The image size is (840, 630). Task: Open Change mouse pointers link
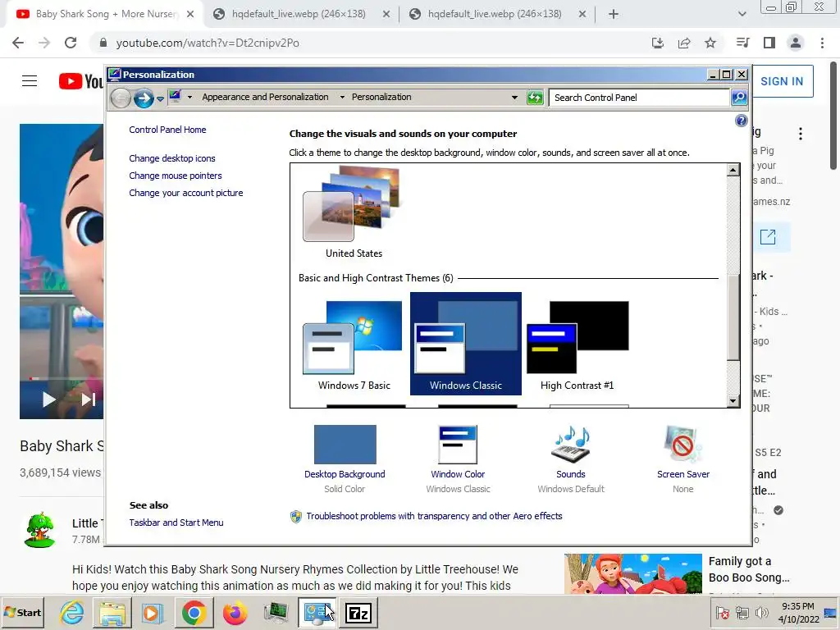[x=176, y=176]
